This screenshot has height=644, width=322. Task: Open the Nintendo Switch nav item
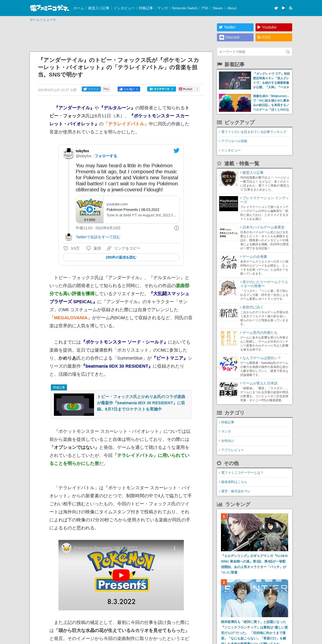point(185,8)
